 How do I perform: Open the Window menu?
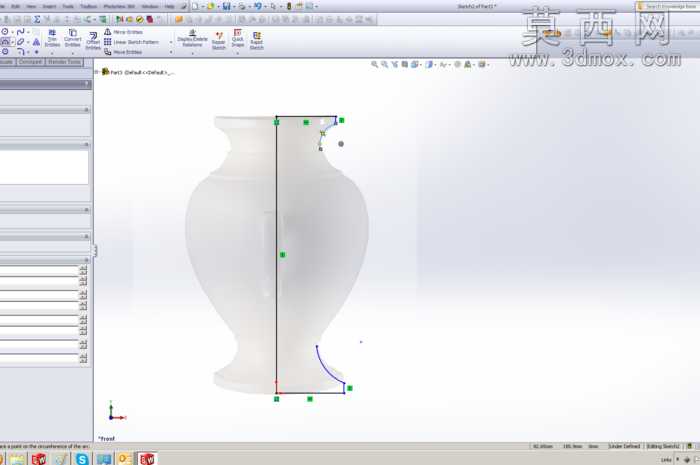pos(150,6)
